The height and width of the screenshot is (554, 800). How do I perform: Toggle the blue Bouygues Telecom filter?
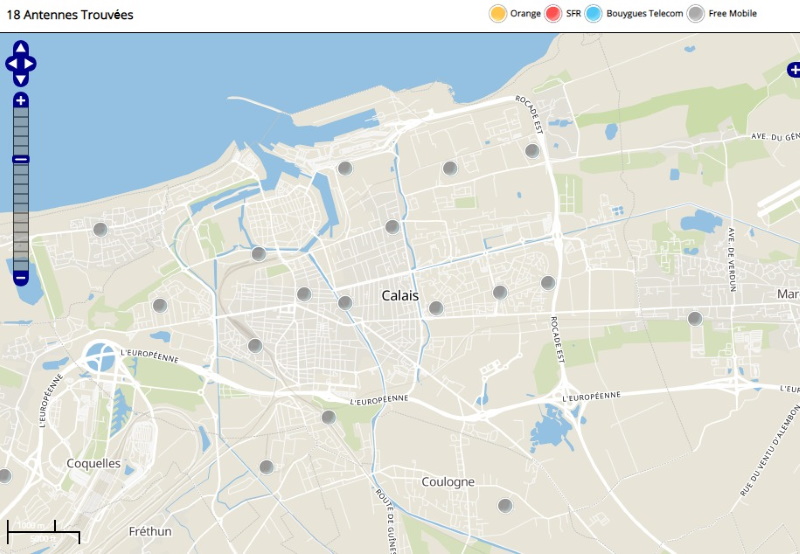593,14
